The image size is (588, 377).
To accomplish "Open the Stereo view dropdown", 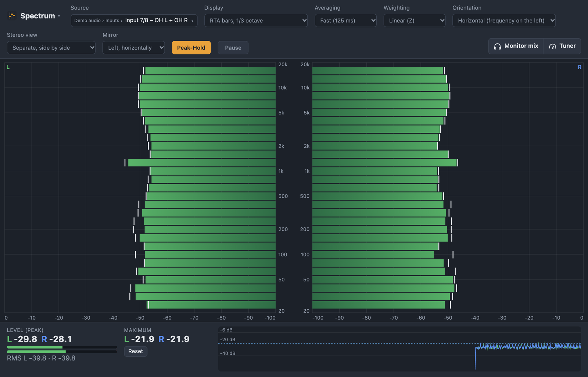I will tap(51, 48).
